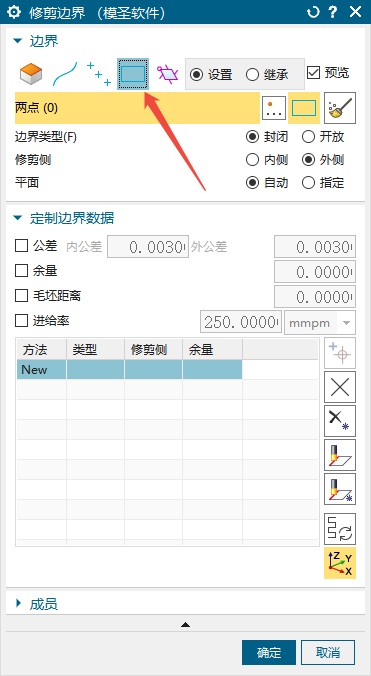This screenshot has width=371, height=676.
Task: Set trim side to 内侧
Action: (252, 160)
